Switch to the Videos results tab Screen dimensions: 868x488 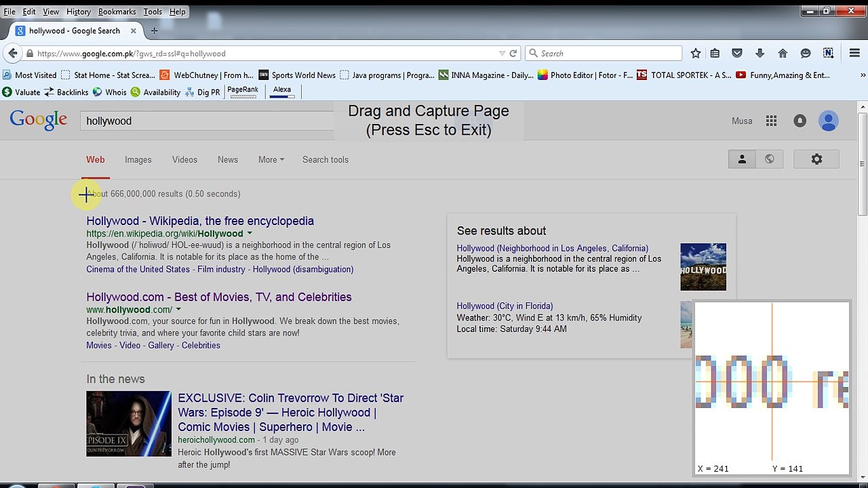pyautogui.click(x=184, y=160)
